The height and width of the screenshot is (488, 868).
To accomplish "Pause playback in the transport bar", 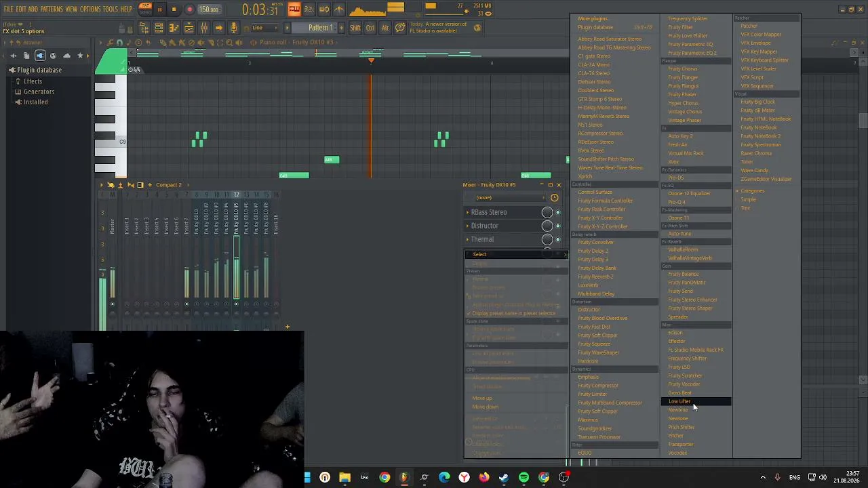I will pyautogui.click(x=159, y=9).
